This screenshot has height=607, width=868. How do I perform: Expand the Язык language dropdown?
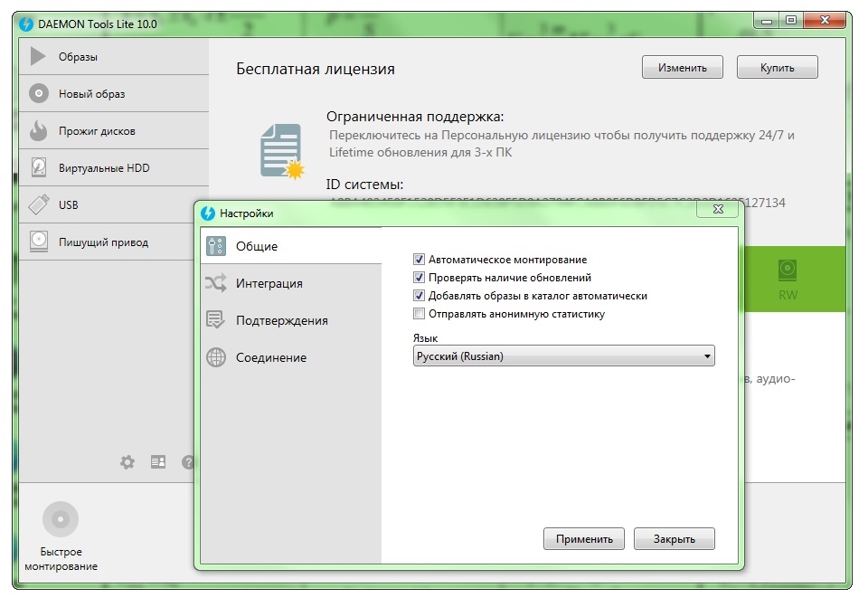(563, 356)
